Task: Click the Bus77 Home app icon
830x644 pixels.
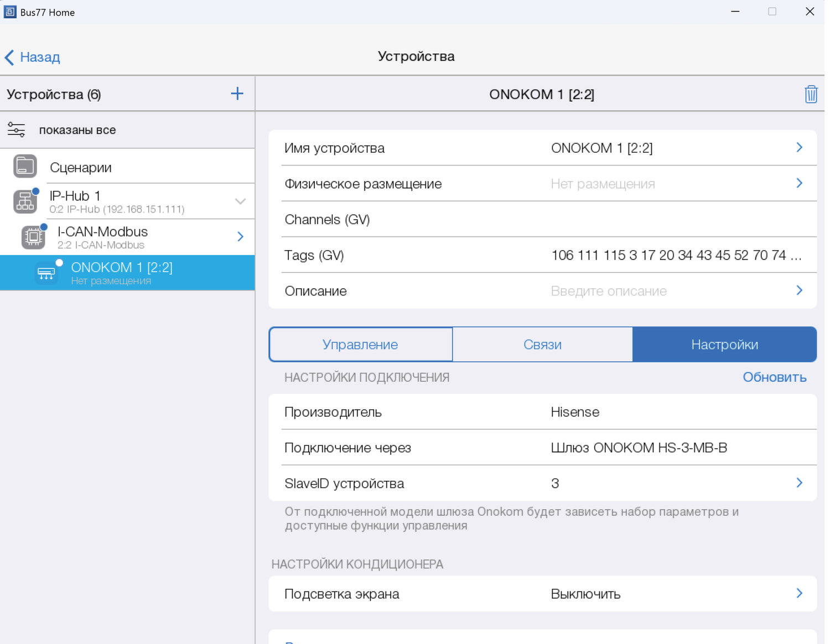Action: click(10, 12)
